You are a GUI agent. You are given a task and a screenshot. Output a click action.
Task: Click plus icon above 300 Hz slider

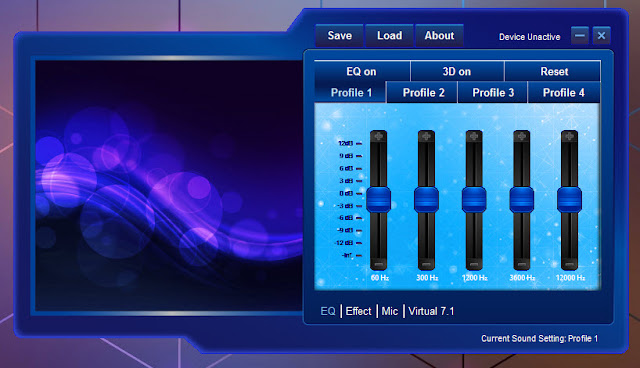(x=426, y=136)
